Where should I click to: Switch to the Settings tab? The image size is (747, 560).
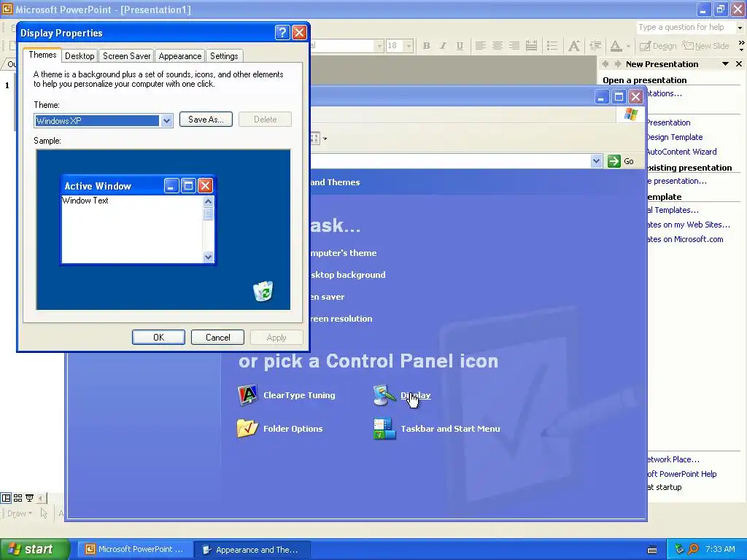coord(224,55)
